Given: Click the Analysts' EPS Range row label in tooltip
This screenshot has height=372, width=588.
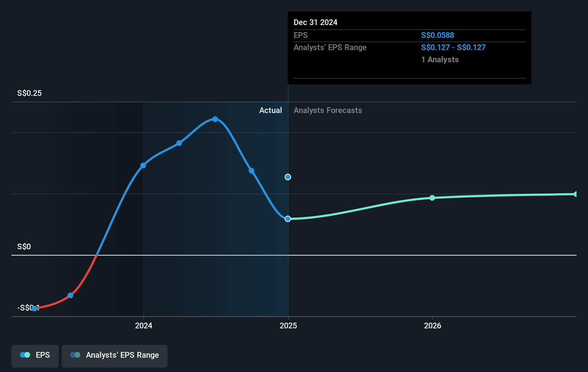Looking at the screenshot, I should (x=330, y=47).
